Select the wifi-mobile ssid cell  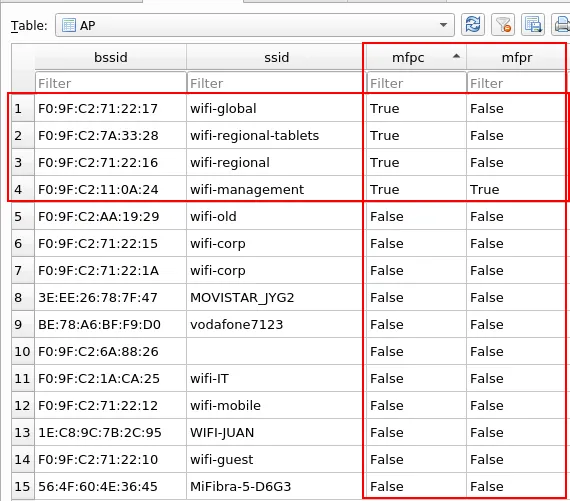point(276,405)
